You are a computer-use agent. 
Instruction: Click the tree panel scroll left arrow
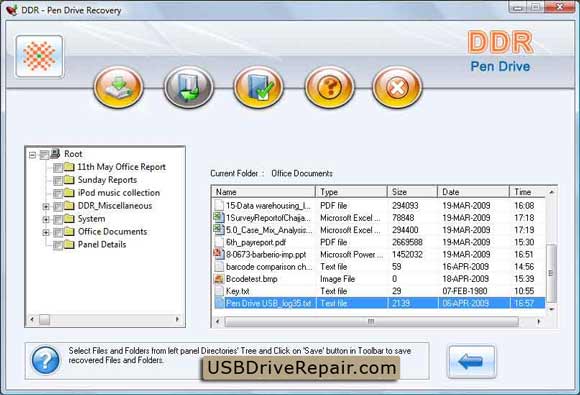pyautogui.click(x=32, y=319)
